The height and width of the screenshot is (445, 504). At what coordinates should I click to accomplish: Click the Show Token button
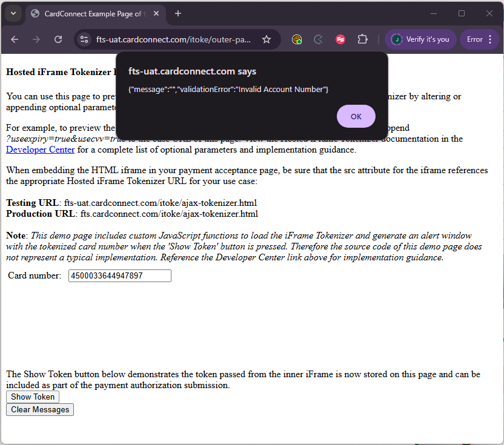click(33, 397)
